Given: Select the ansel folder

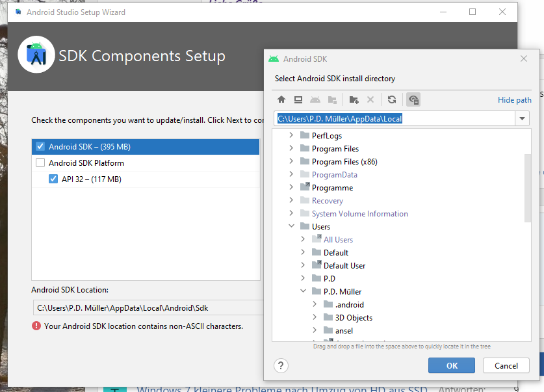Looking at the screenshot, I should point(344,331).
